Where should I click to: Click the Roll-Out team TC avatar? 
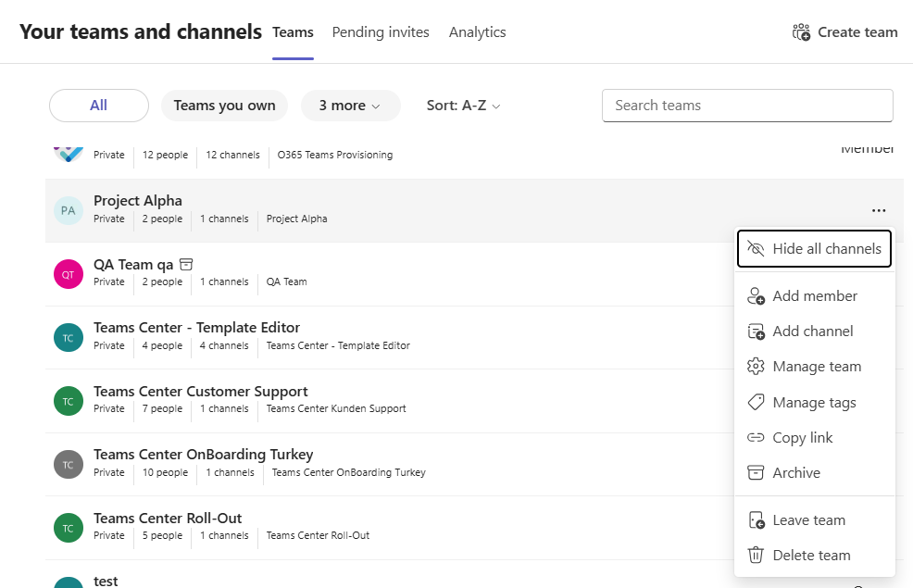pos(69,528)
